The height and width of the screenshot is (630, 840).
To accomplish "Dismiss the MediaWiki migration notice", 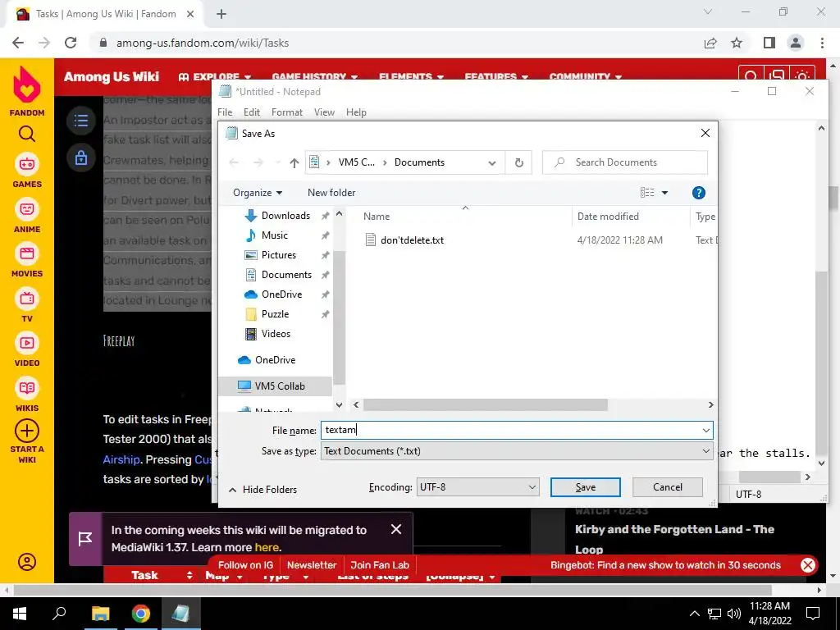I will coord(396,529).
